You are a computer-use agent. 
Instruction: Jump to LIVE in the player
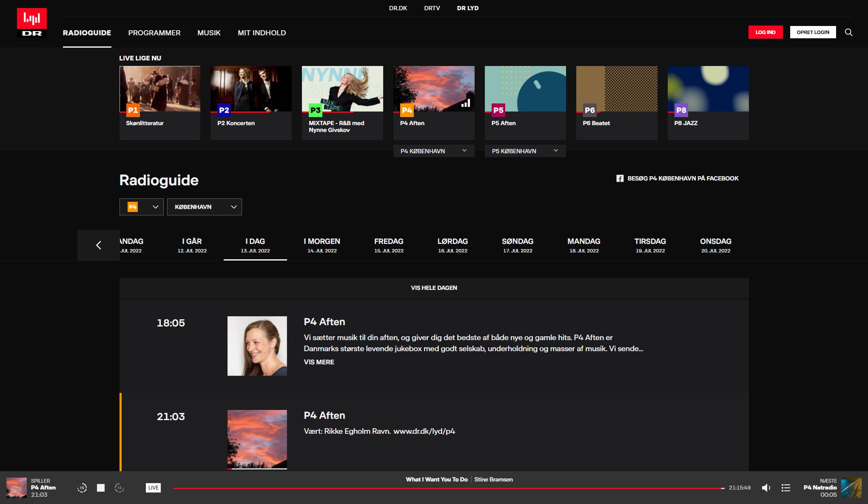click(154, 488)
